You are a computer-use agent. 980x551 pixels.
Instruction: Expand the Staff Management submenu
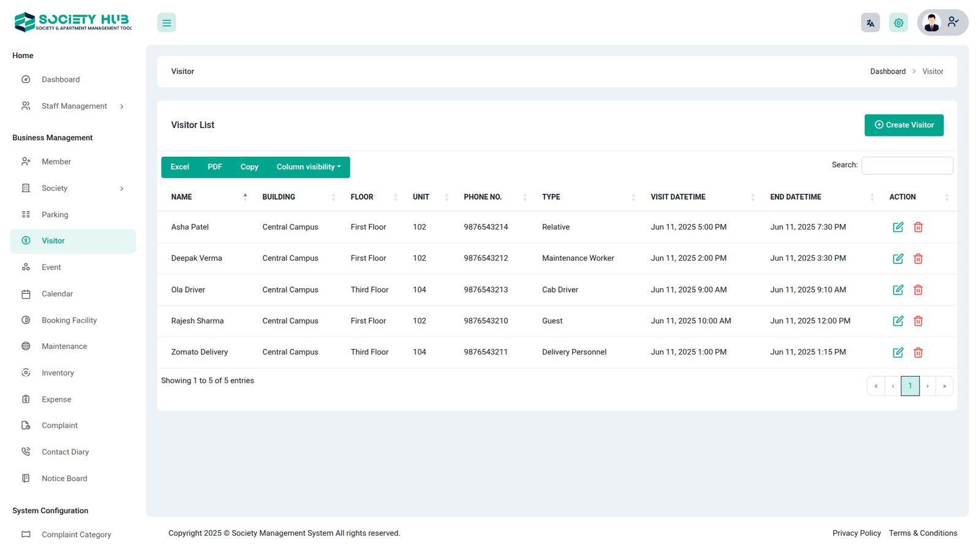(73, 107)
